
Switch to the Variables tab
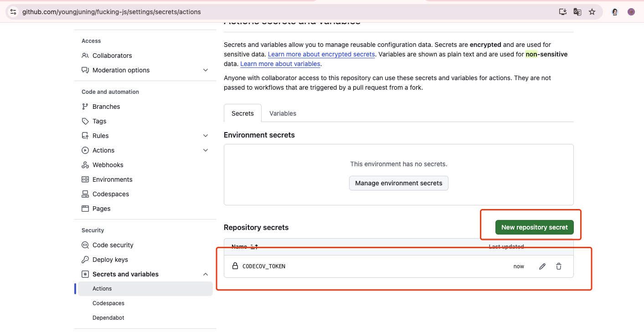tap(283, 113)
